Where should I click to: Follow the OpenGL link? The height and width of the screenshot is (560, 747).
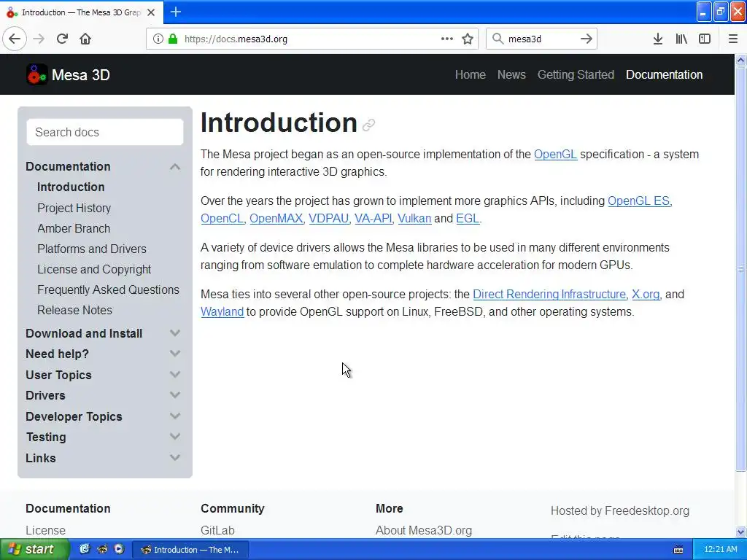point(555,155)
